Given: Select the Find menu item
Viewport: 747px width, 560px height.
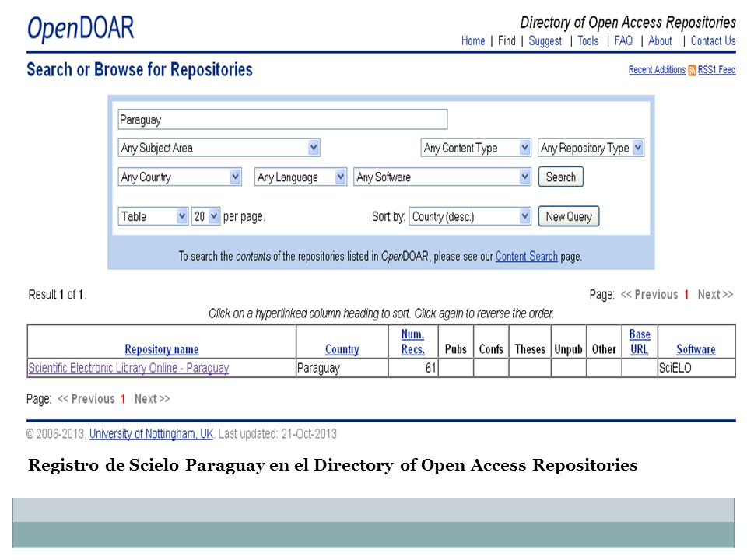Looking at the screenshot, I should click(507, 41).
